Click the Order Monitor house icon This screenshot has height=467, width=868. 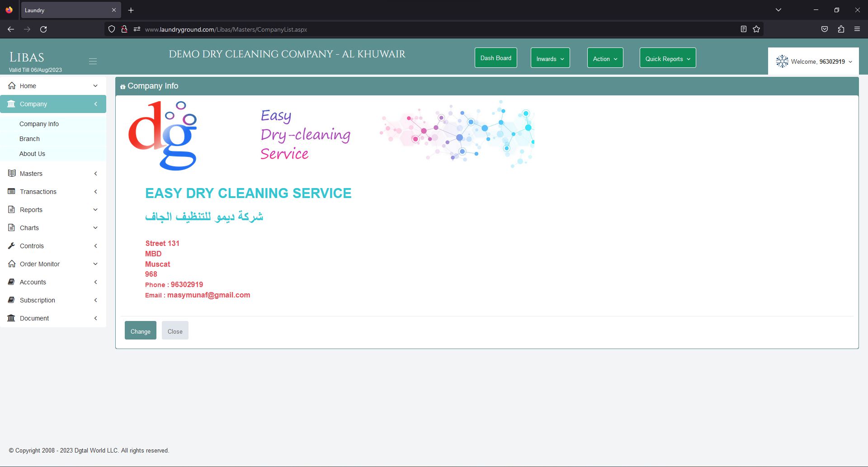point(12,264)
